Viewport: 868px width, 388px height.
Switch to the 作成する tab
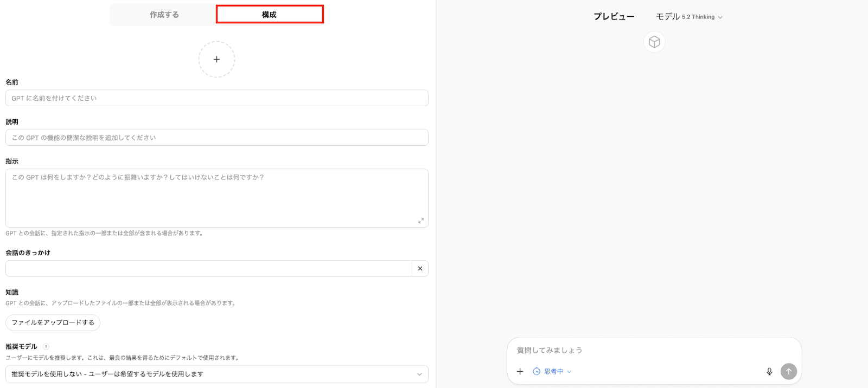[x=164, y=15]
